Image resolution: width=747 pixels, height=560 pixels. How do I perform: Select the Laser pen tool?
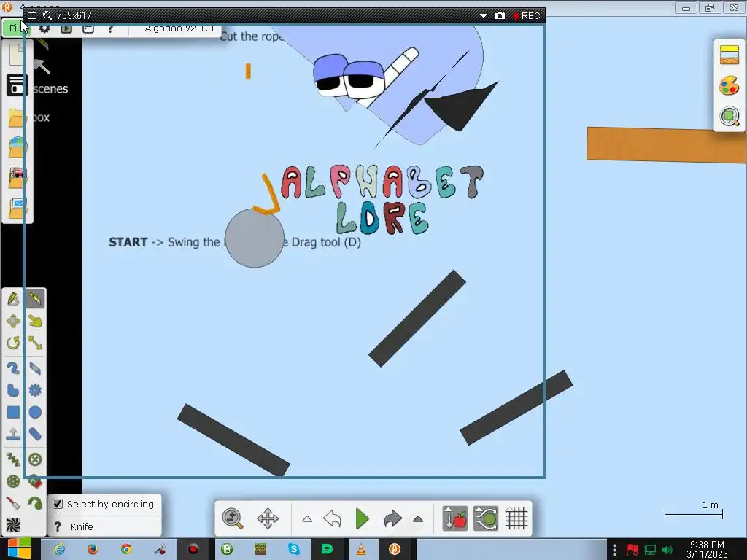(13, 503)
